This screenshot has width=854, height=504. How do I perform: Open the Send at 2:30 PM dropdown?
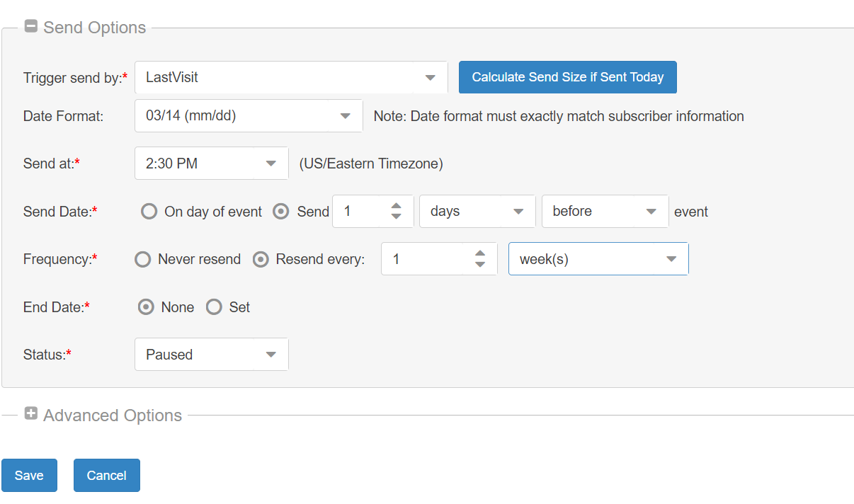(x=211, y=164)
